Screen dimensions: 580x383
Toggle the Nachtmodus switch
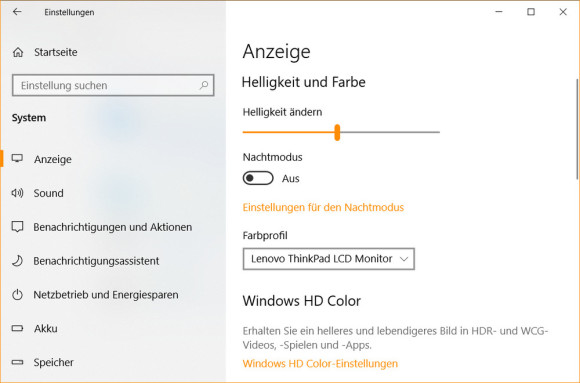click(x=258, y=178)
